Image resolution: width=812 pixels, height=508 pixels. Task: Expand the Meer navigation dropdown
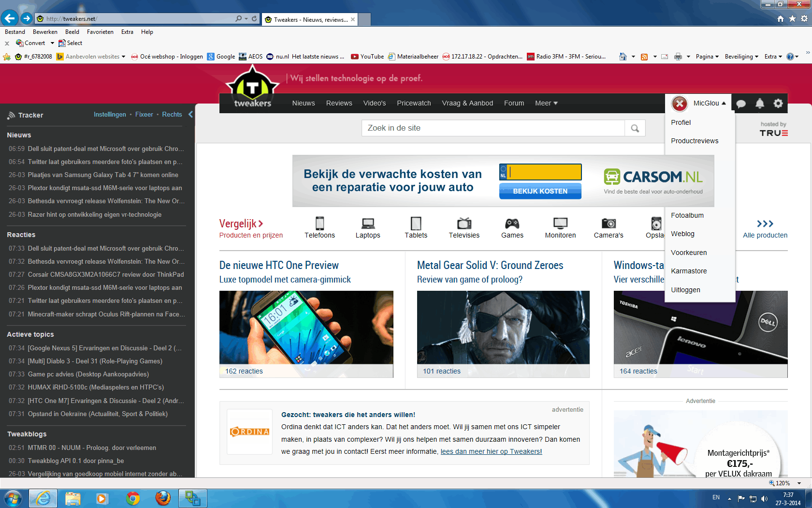pos(546,103)
